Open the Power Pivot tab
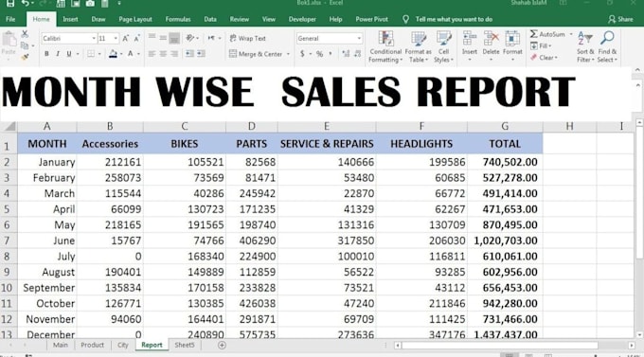The image size is (644, 357). click(371, 19)
